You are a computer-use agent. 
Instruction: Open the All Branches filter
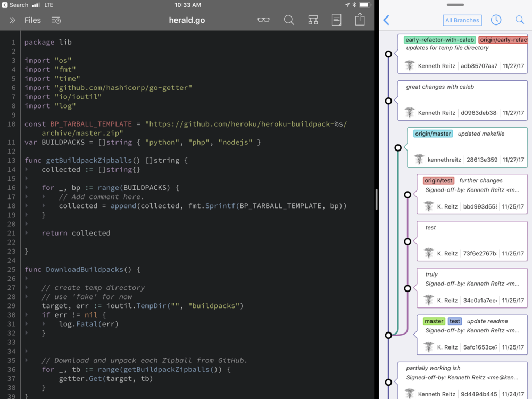point(462,20)
